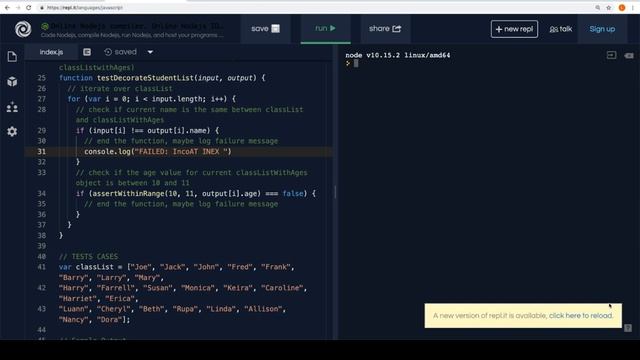Screen dimensions: 640x360
Task: Run the code with run button
Action: 325,29
